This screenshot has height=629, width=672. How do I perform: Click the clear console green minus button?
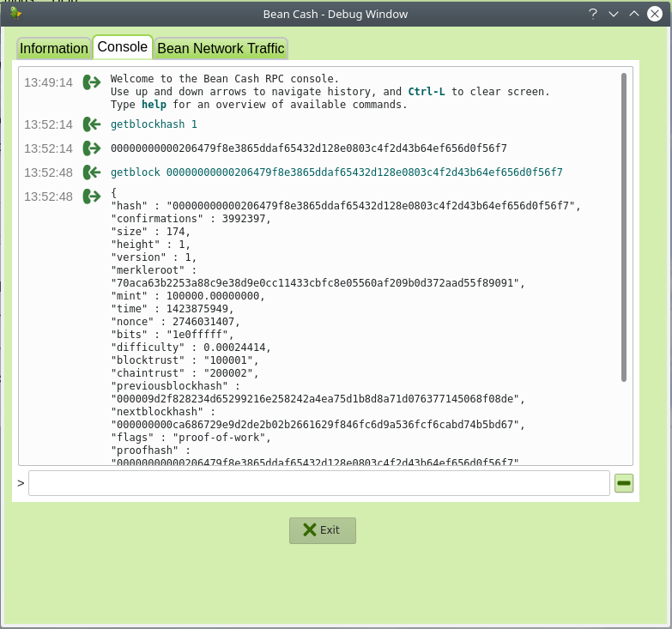624,483
